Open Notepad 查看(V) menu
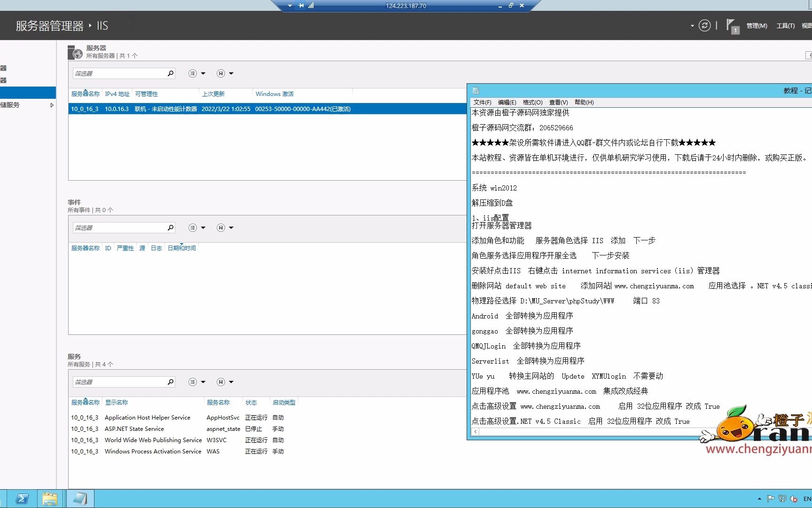The width and height of the screenshot is (812, 508). pyautogui.click(x=558, y=103)
